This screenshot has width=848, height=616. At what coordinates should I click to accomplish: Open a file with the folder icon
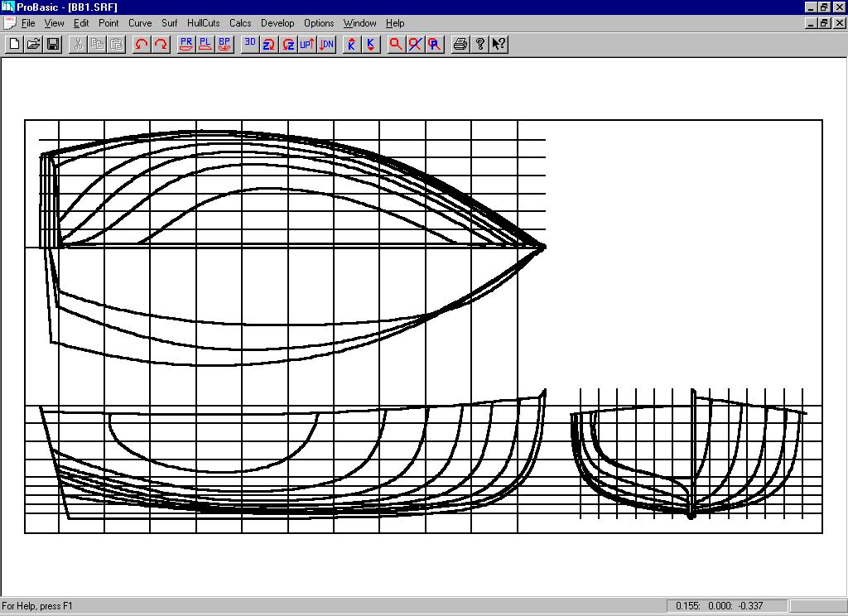(x=33, y=45)
